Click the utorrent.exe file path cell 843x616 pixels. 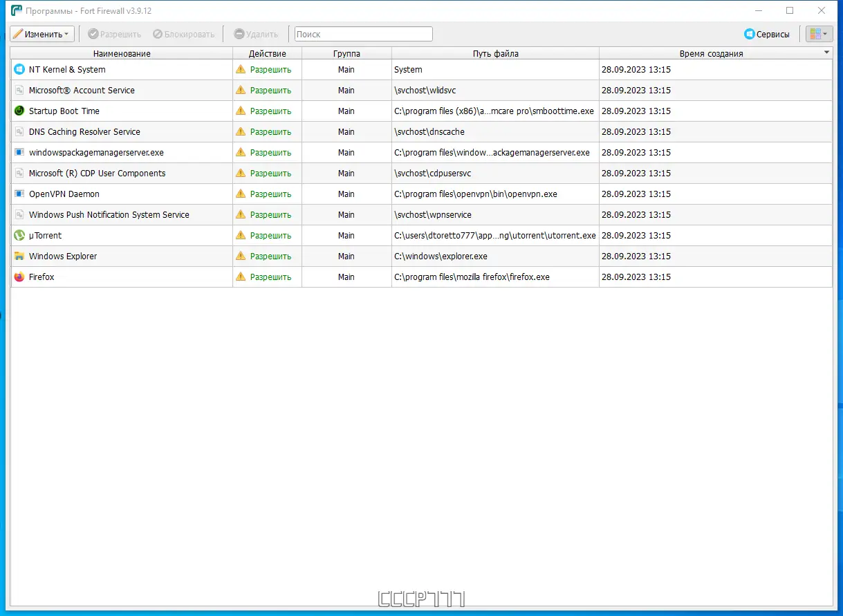495,235
